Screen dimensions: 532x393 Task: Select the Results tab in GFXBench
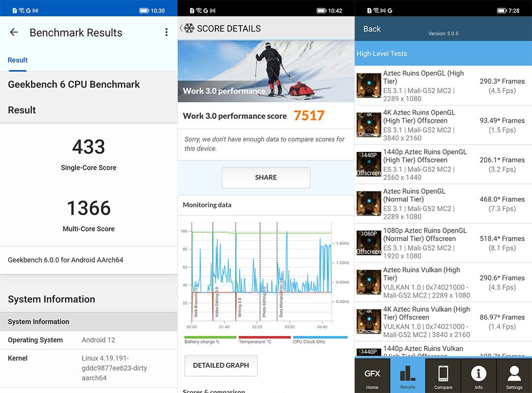[x=407, y=376]
